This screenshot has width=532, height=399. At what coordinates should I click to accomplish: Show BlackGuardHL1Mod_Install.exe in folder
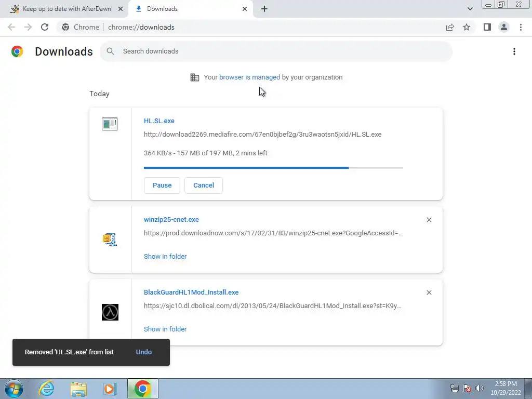tap(165, 329)
